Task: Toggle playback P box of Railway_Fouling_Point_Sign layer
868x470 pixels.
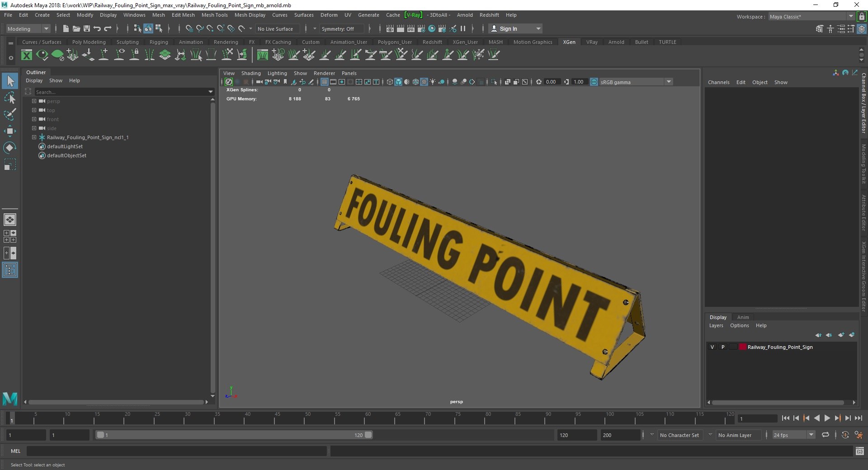Action: (x=723, y=347)
